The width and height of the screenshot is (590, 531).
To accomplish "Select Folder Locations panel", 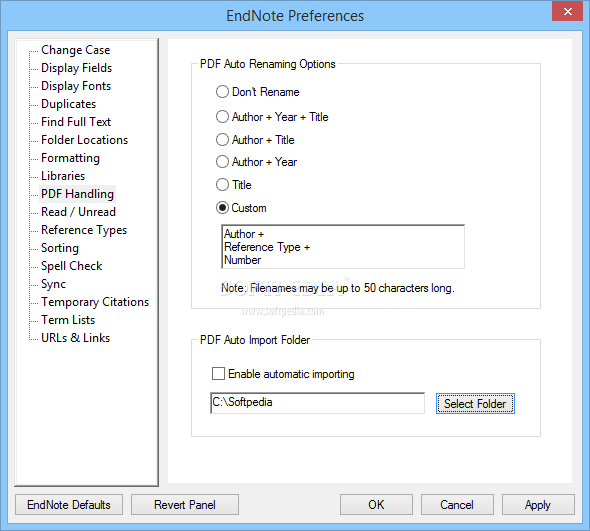I will (85, 140).
